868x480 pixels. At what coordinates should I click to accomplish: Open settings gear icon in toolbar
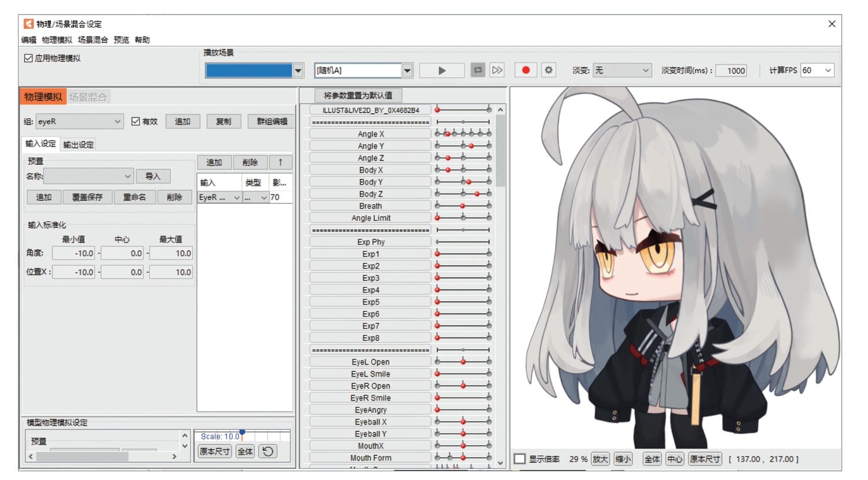click(x=549, y=70)
